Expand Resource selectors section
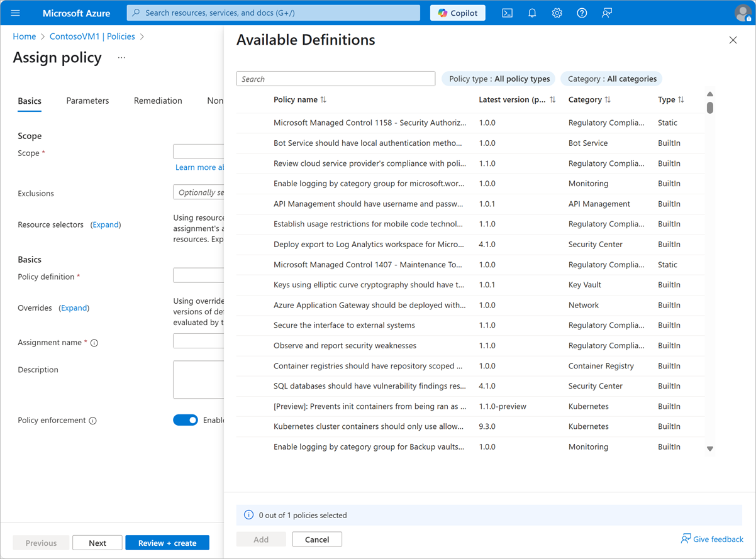This screenshot has width=756, height=559. click(x=106, y=224)
